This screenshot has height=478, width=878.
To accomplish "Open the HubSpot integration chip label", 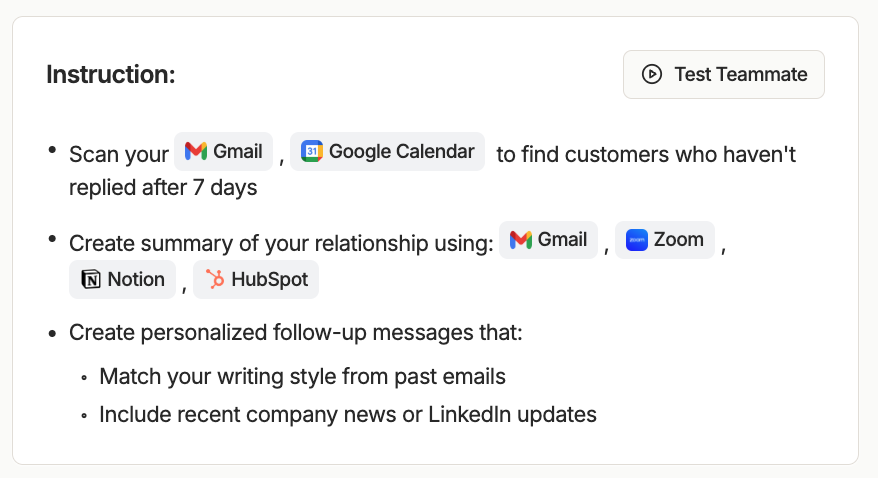I will tap(269, 280).
